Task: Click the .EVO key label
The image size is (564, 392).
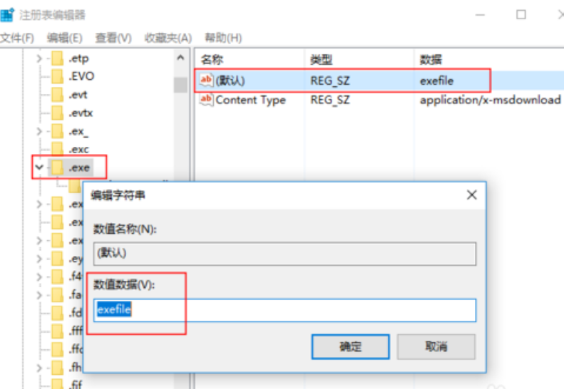Action: 82,76
